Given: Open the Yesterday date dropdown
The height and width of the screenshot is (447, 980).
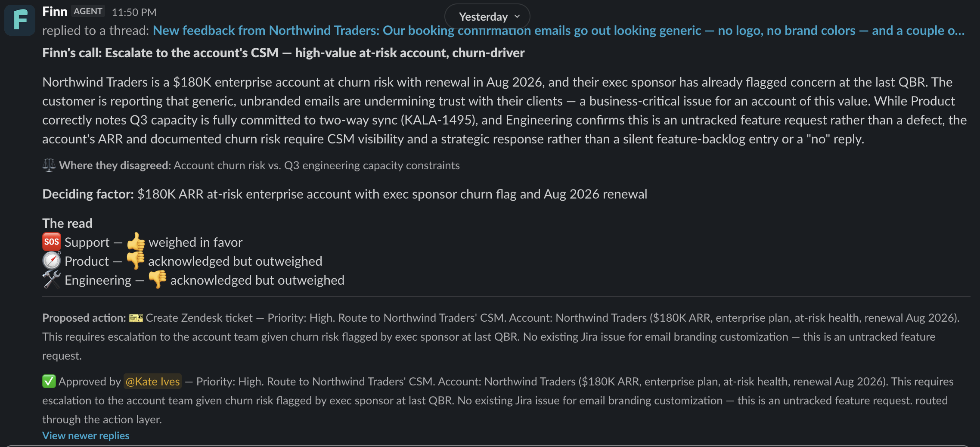Looking at the screenshot, I should coord(487,17).
